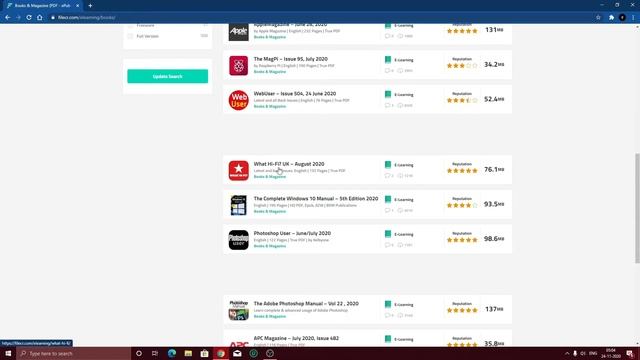Click the 98.6 MB size in Photoshop User row
640x360 pixels.
pyautogui.click(x=494, y=239)
